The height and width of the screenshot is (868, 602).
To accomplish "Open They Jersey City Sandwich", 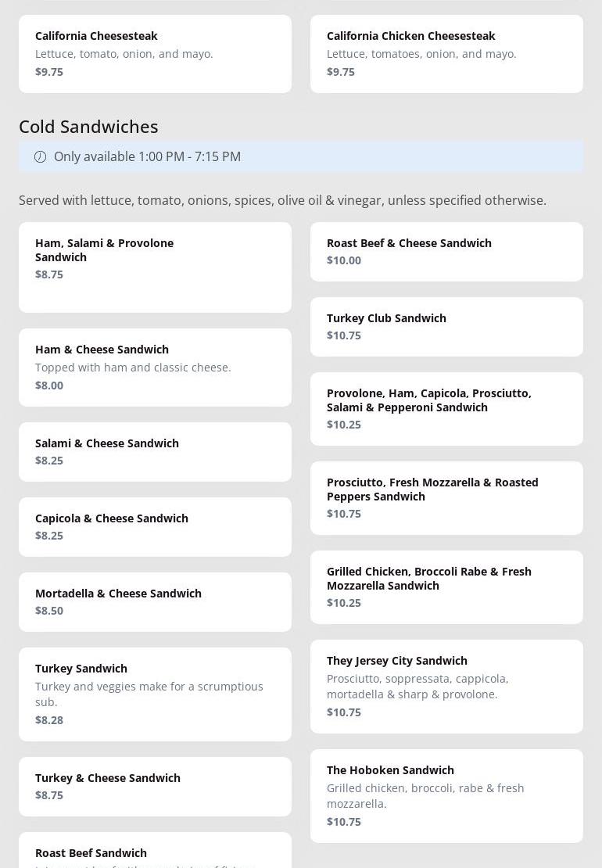I will 446,686.
